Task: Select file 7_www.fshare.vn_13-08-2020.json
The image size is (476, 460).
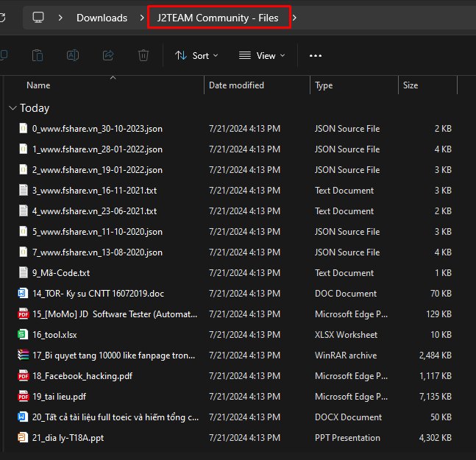Action: click(x=97, y=252)
